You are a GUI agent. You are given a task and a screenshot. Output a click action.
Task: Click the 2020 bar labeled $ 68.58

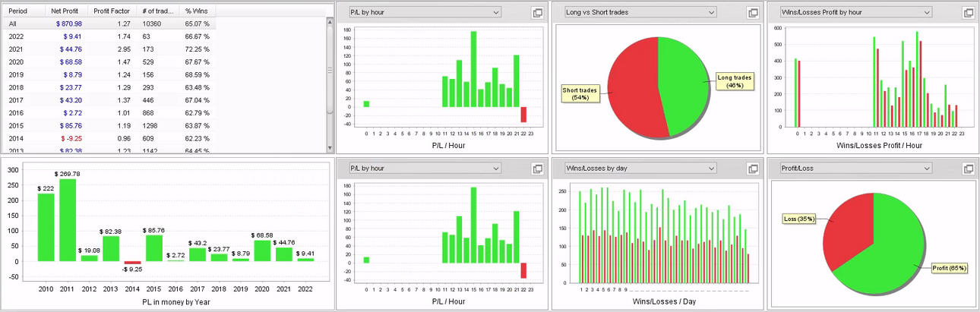pos(262,251)
